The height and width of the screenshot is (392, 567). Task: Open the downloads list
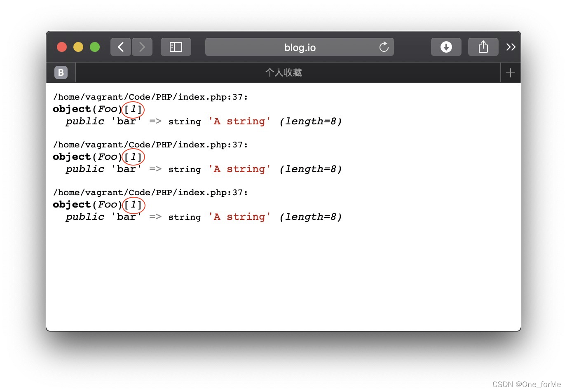[446, 47]
